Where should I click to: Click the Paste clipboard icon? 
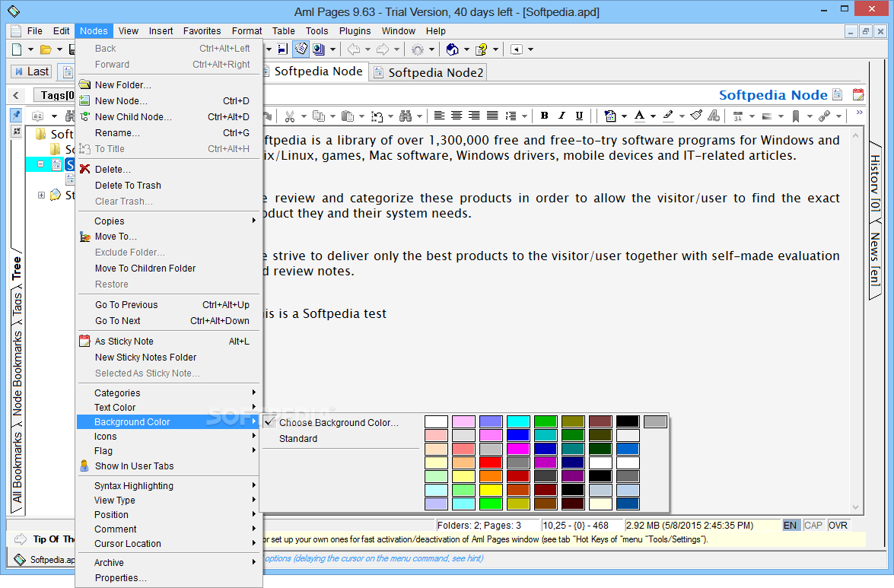[347, 116]
